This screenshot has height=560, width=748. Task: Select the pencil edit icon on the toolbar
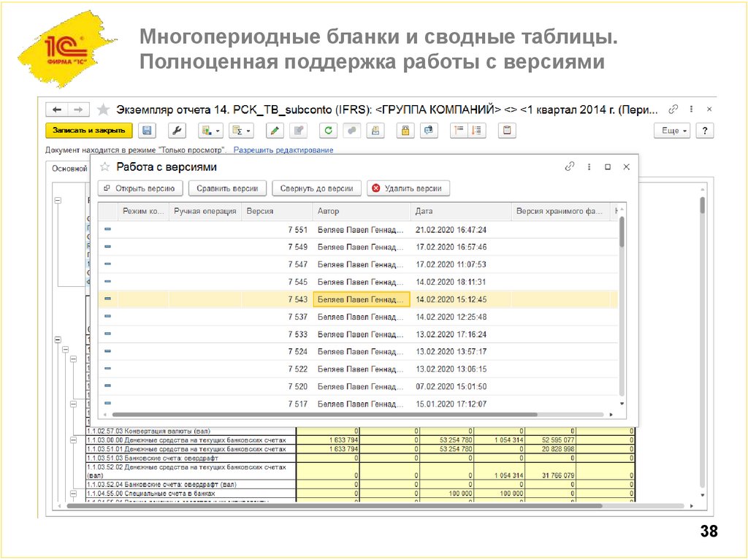275,130
